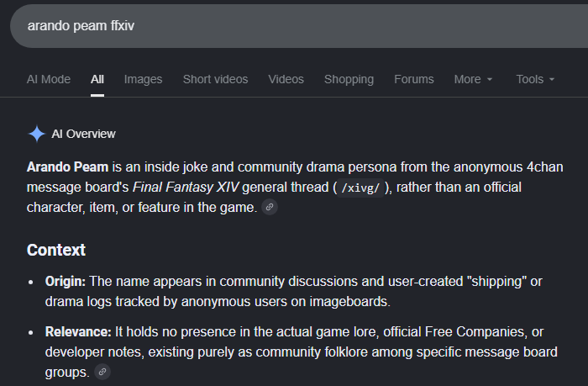
Task: Switch to the AI Mode tab
Action: click(x=49, y=79)
